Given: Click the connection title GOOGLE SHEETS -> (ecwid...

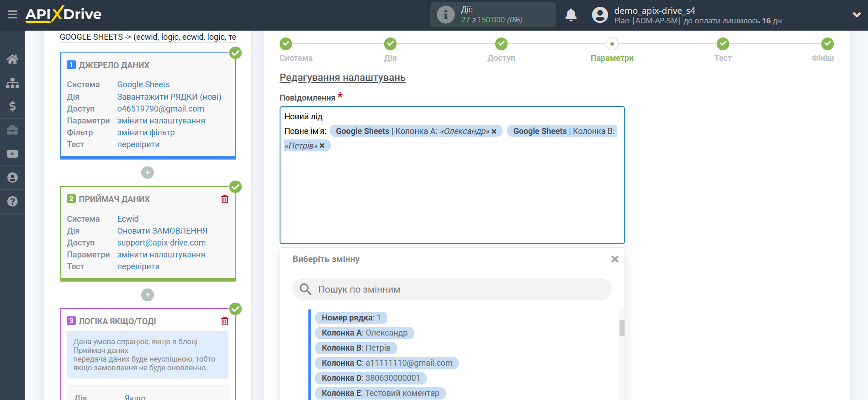Looking at the screenshot, I should click(148, 37).
